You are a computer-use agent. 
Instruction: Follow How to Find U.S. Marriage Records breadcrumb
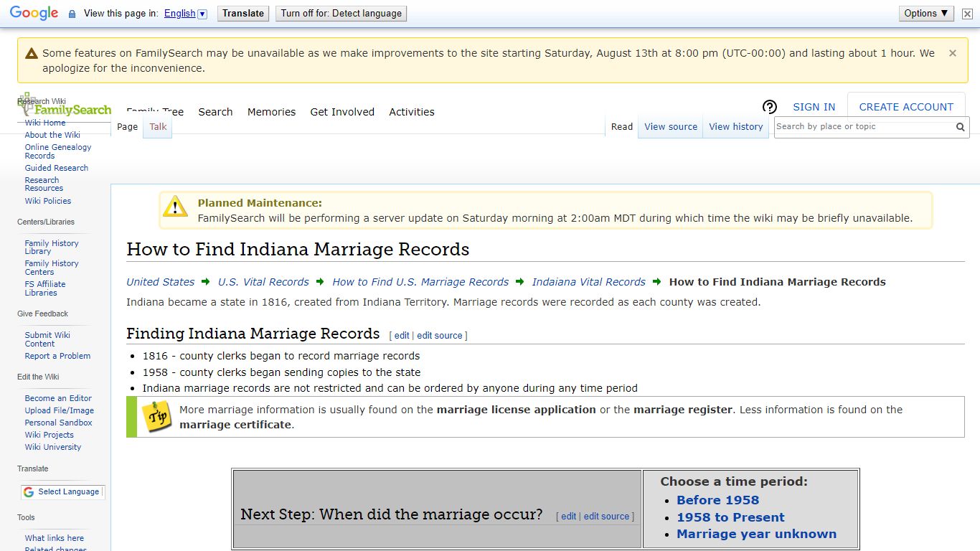(420, 282)
